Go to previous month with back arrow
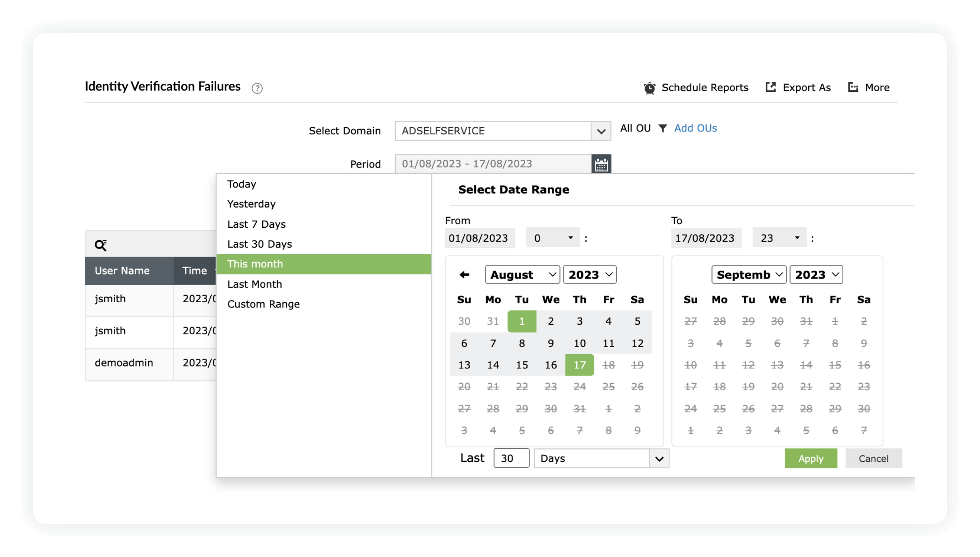 coord(464,275)
